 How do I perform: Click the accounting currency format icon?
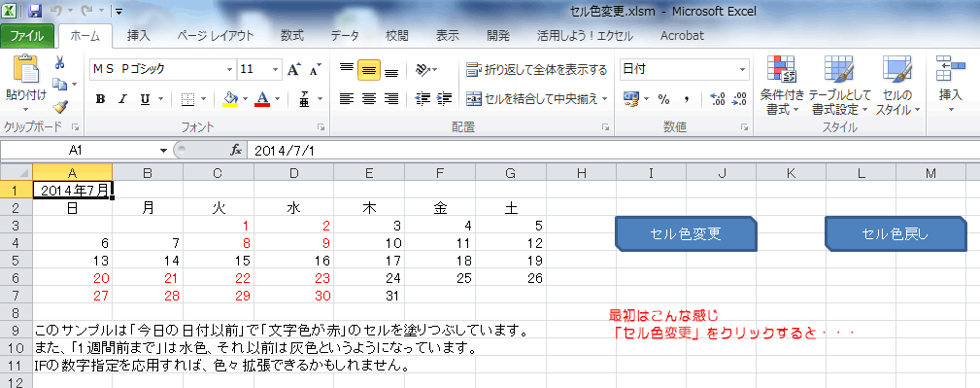pos(630,99)
